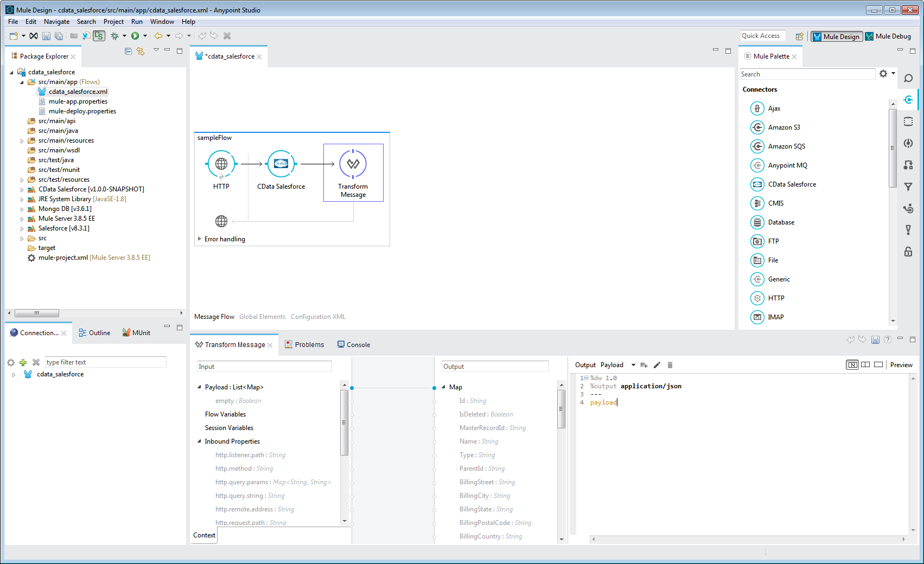Click the Save All toolbar icon
The width and height of the screenshot is (924, 564).
59,36
